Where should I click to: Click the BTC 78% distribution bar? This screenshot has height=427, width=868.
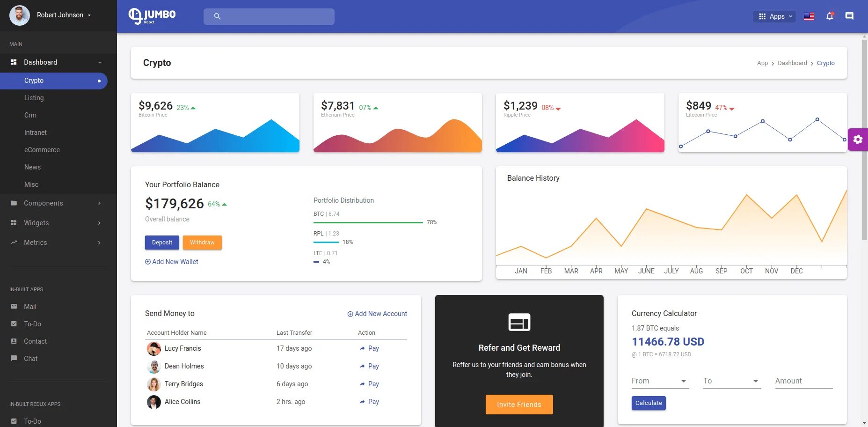pyautogui.click(x=368, y=222)
